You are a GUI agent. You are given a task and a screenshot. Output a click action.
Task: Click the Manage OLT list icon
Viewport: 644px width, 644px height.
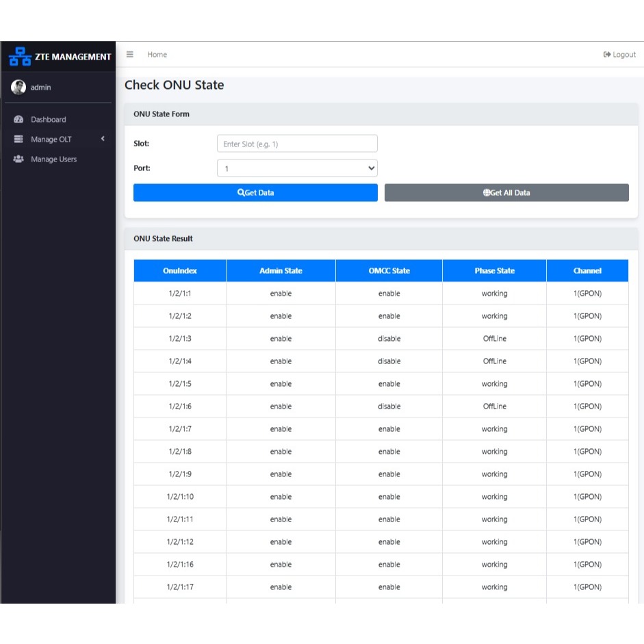coord(18,139)
